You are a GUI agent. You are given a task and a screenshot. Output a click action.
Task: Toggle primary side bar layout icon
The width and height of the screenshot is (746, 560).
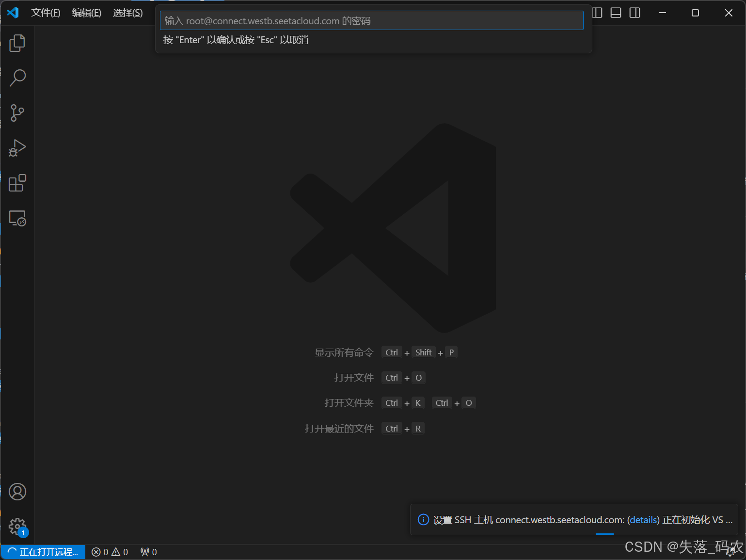(597, 13)
